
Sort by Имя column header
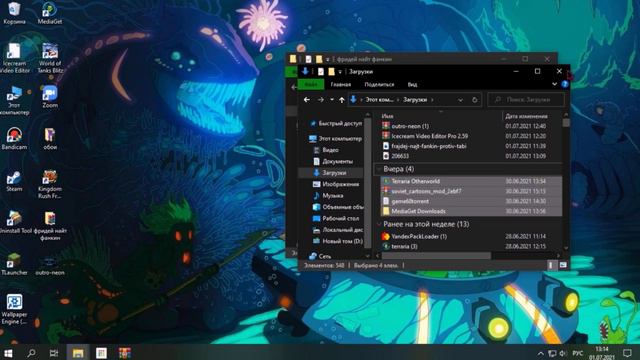pos(387,116)
